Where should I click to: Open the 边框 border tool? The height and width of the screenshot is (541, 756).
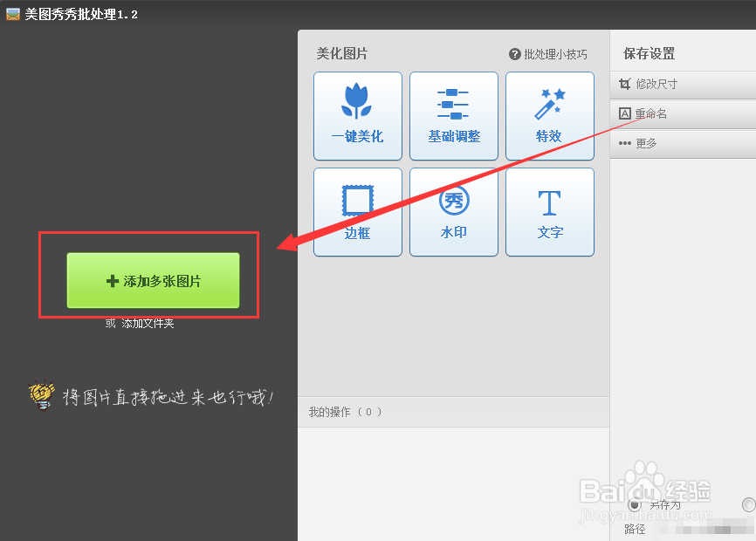click(358, 212)
